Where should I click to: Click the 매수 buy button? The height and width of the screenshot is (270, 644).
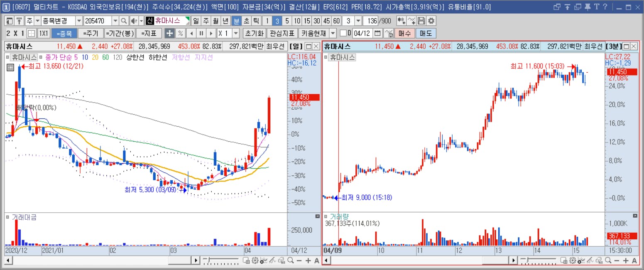click(x=404, y=33)
